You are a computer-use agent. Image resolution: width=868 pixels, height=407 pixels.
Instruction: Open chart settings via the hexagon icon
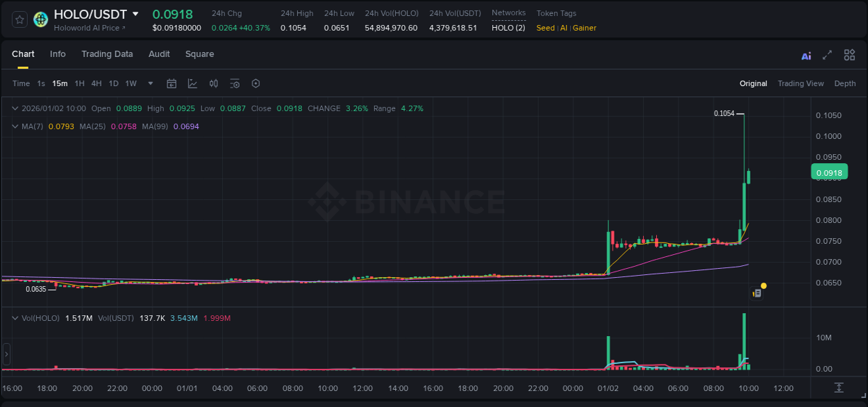(256, 83)
